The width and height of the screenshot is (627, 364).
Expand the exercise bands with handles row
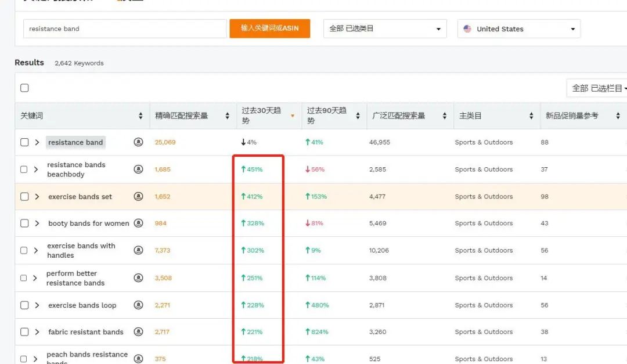point(35,251)
